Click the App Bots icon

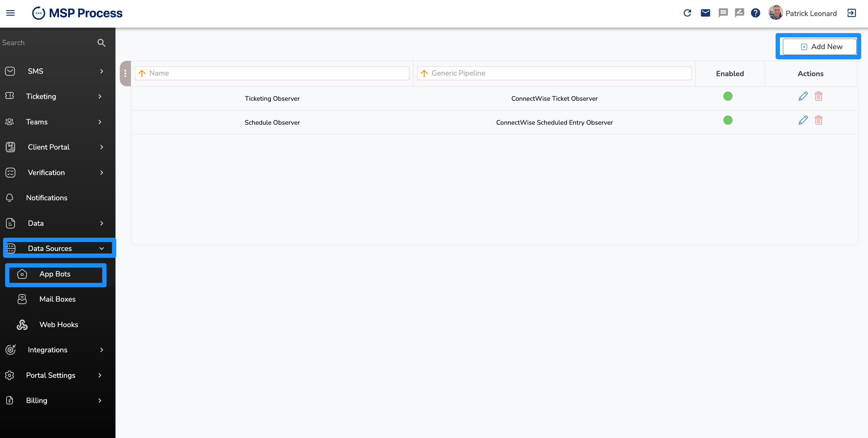tap(22, 274)
